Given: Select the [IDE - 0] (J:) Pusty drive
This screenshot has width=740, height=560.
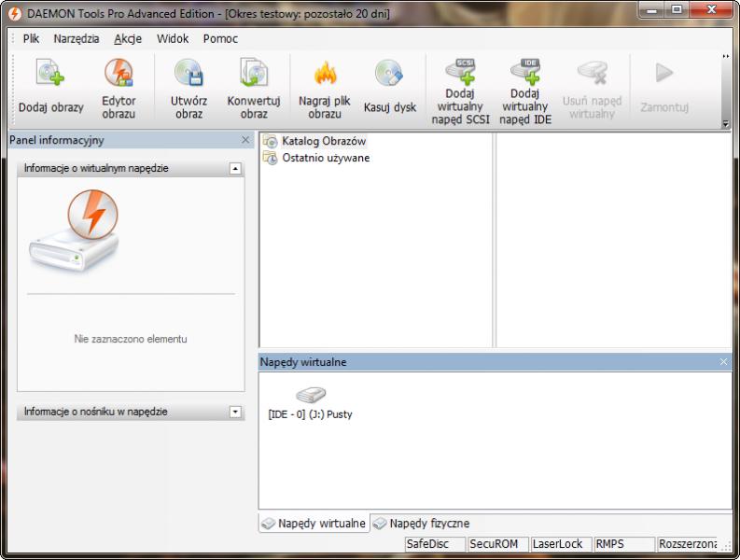Looking at the screenshot, I should [310, 404].
